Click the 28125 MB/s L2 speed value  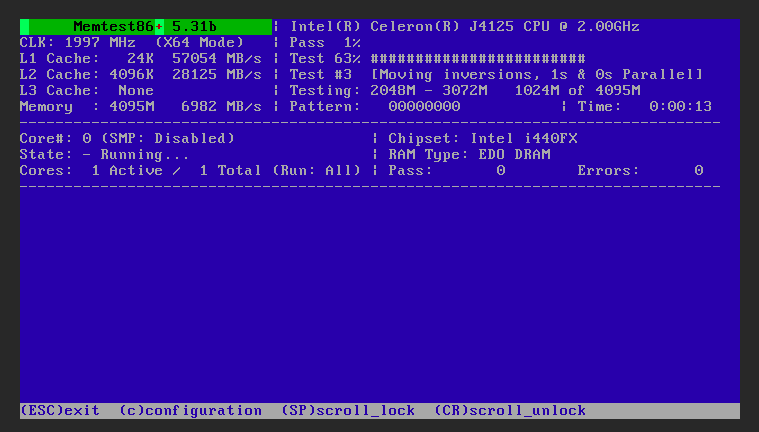(x=217, y=75)
